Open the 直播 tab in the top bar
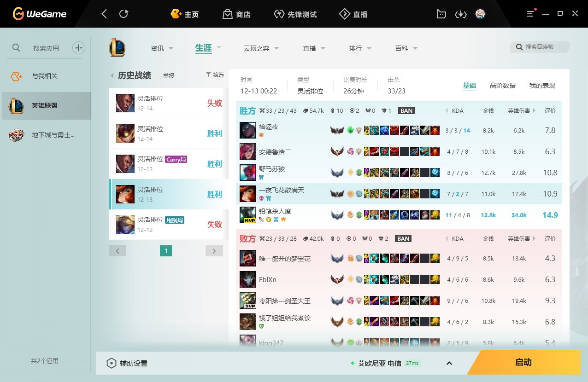588x382 pixels. (x=353, y=14)
